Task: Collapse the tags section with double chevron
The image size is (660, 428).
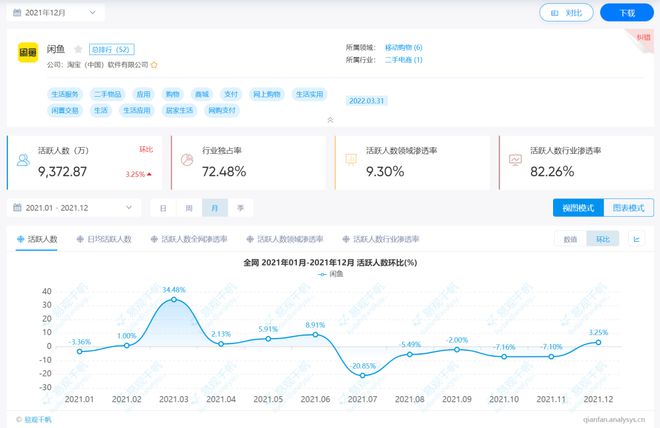Action: tap(330, 120)
